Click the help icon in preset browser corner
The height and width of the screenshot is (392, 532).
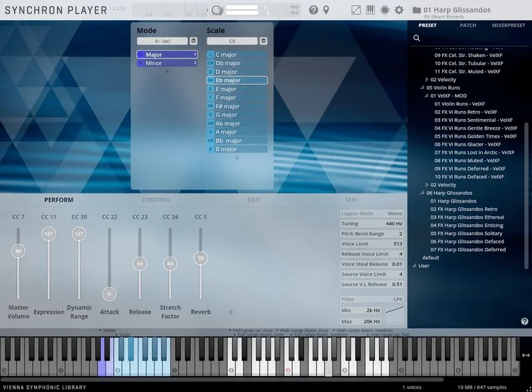click(x=525, y=322)
